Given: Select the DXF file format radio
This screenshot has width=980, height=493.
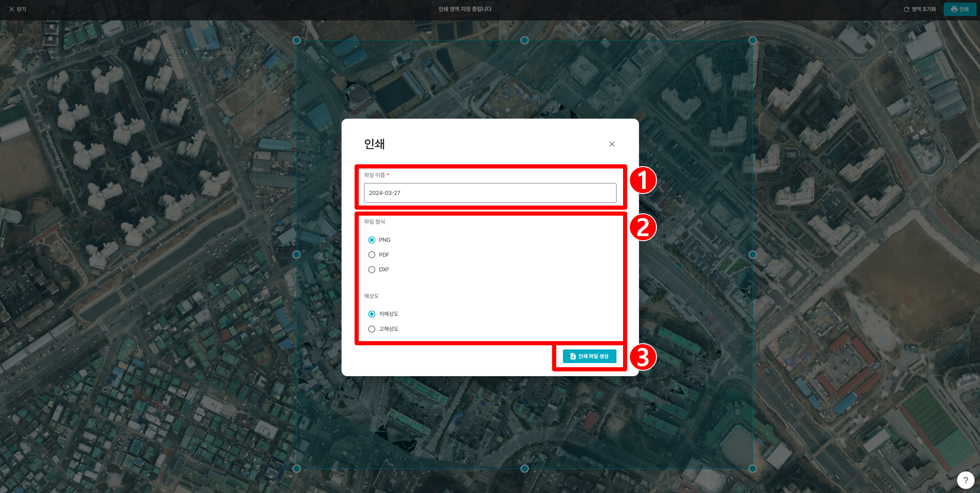Looking at the screenshot, I should [x=372, y=270].
